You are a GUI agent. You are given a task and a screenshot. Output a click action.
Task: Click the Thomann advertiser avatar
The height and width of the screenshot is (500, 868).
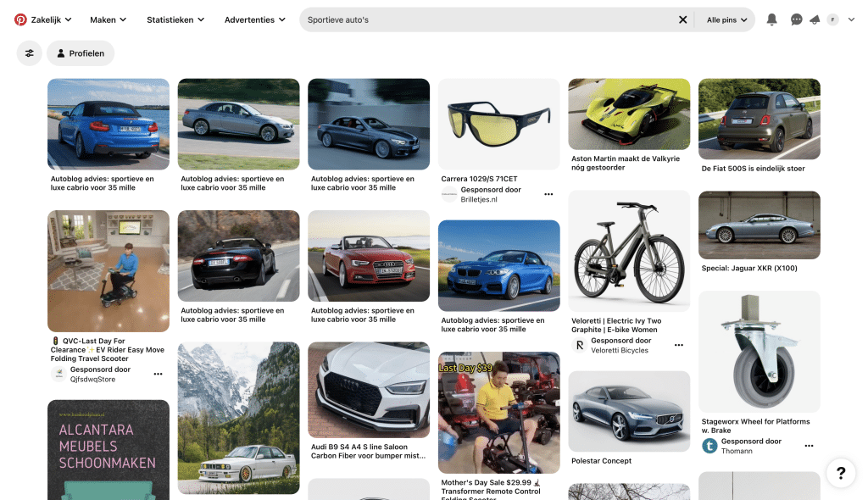tap(709, 446)
